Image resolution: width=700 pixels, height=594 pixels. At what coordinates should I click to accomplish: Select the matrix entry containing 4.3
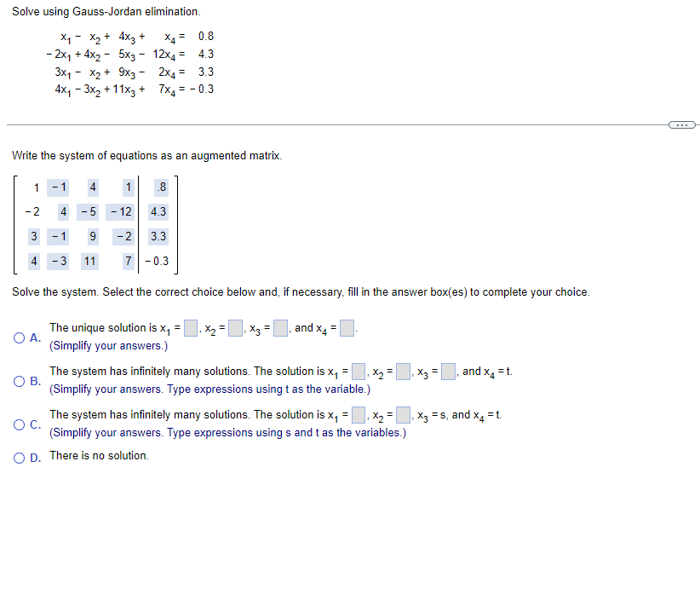click(158, 211)
